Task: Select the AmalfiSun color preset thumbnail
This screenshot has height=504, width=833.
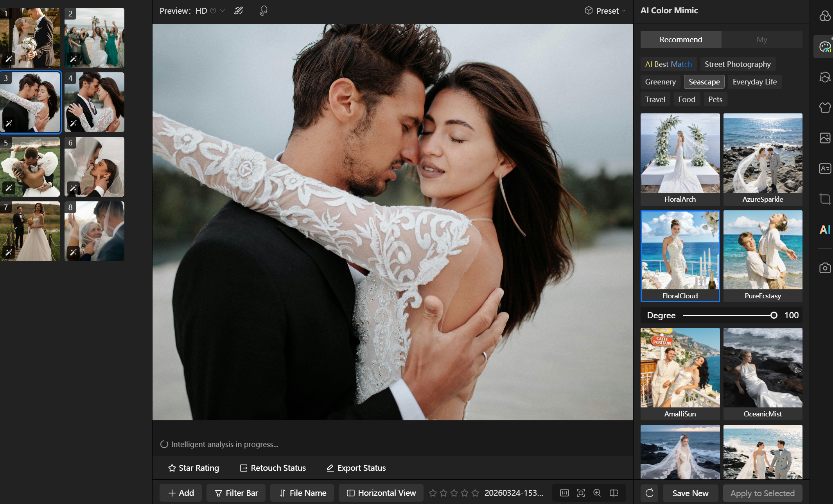Action: tap(680, 368)
